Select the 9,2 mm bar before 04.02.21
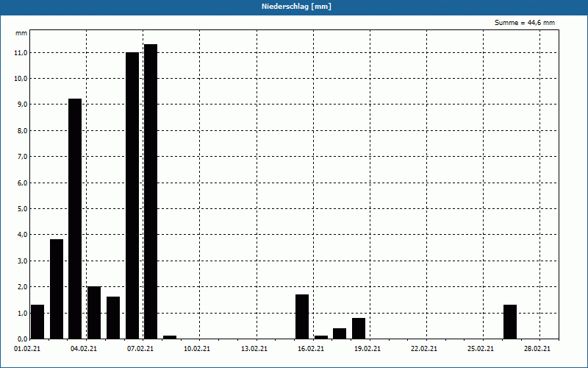The image size is (588, 368). (75, 219)
